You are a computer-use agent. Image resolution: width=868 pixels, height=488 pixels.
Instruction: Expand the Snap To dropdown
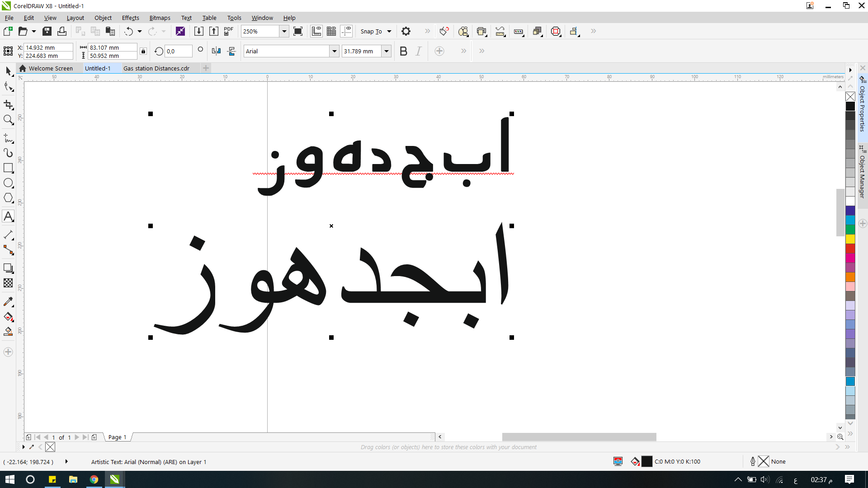389,31
